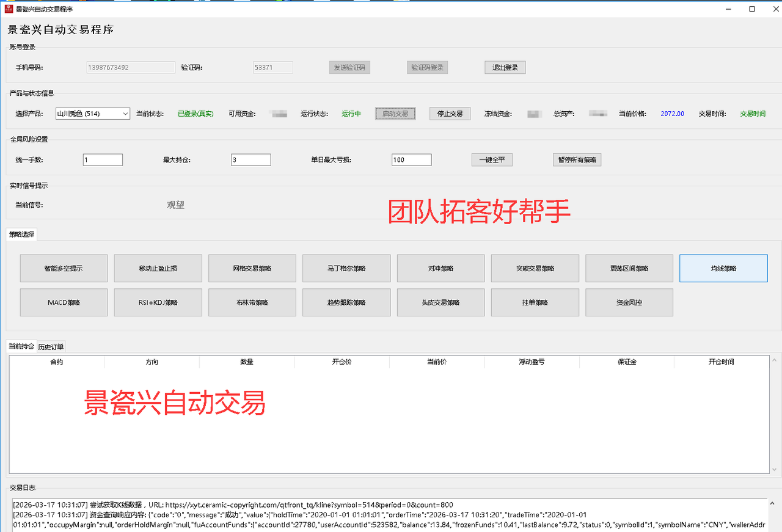Click the 退出登录 logout button

point(505,67)
